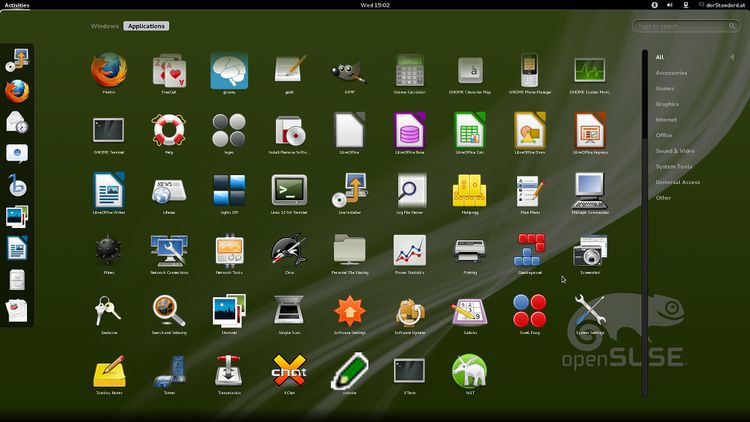The width and height of the screenshot is (750, 422).
Task: Open the Orca screen reader
Action: tap(289, 250)
